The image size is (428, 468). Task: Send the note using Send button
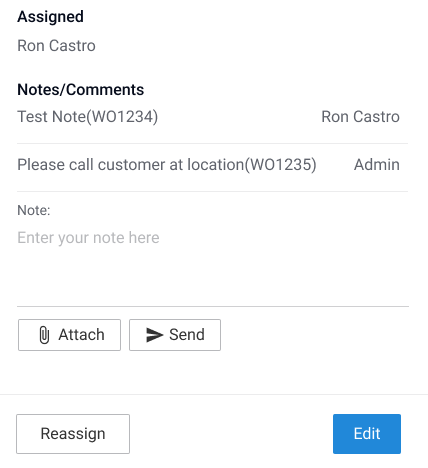175,335
